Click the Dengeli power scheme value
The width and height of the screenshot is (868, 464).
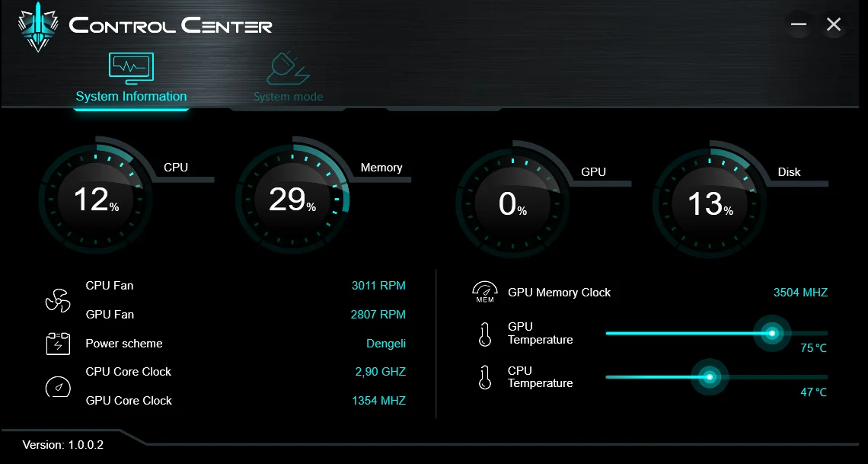pos(386,344)
